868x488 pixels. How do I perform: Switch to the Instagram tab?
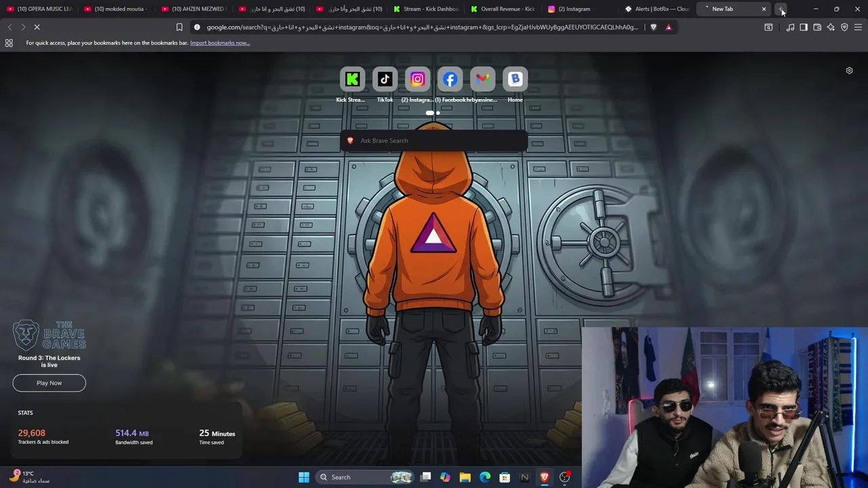click(x=580, y=9)
